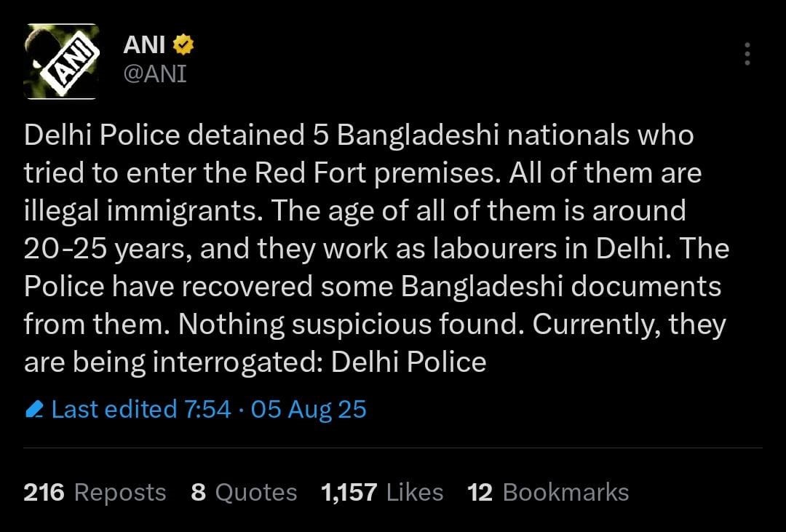Select the phrase Red Fort in post

311,173
